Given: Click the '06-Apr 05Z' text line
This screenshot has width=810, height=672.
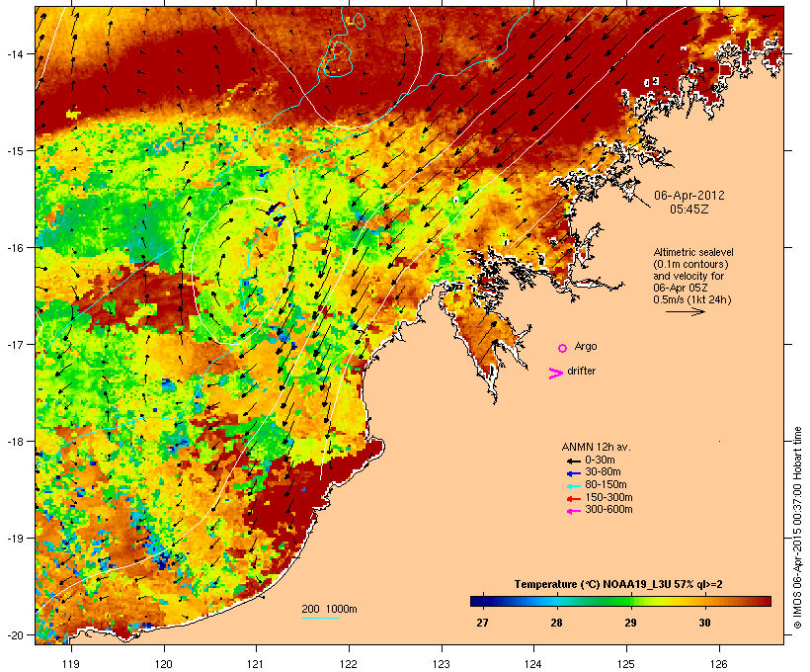Looking at the screenshot, I should point(681,288).
